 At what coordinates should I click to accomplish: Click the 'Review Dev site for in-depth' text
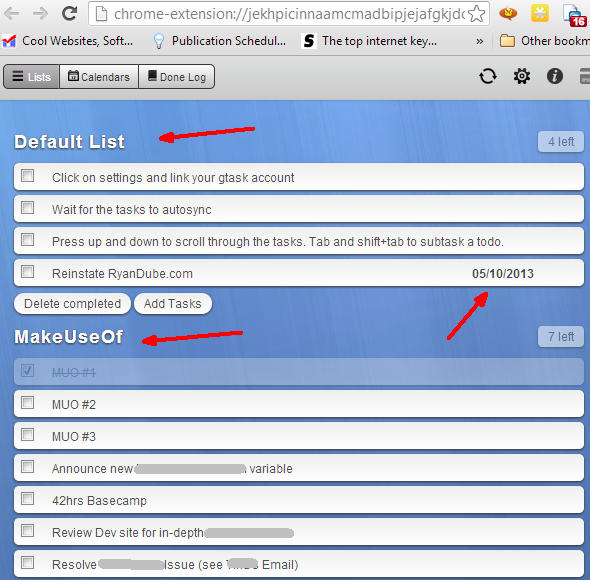[128, 533]
